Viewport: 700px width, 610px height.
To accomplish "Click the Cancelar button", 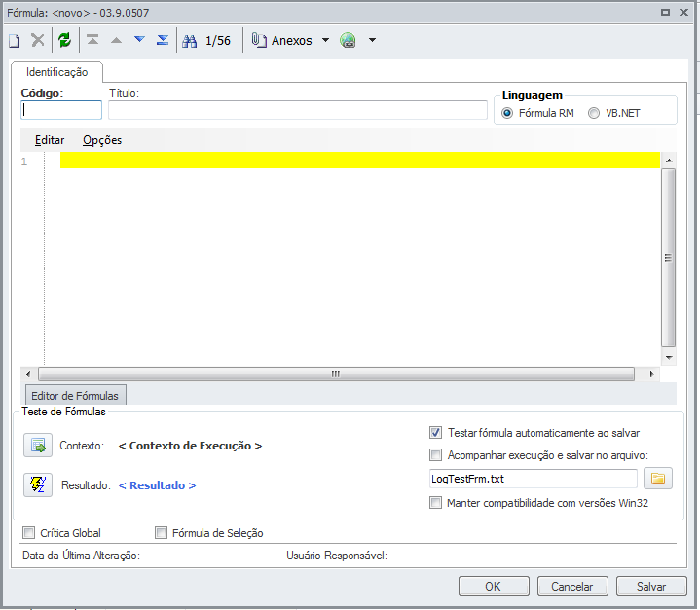I will pos(572,586).
